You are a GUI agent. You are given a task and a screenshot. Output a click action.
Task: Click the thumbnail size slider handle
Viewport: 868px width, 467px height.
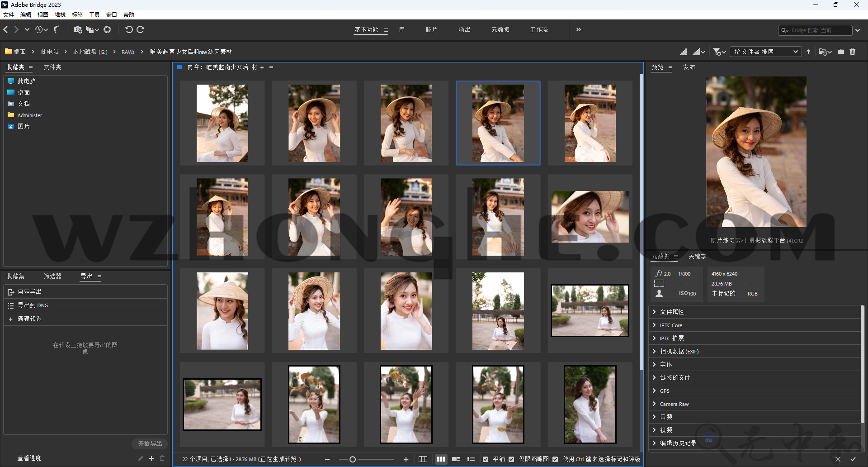[x=353, y=459]
